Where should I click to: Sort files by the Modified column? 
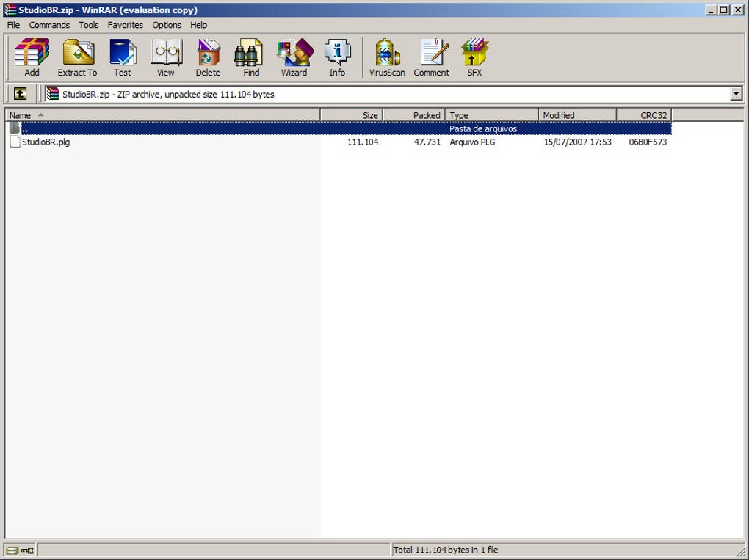(577, 115)
